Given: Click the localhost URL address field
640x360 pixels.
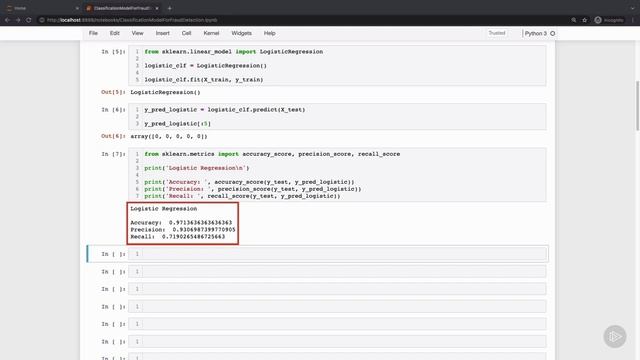Looking at the screenshot, I should 131,20.
